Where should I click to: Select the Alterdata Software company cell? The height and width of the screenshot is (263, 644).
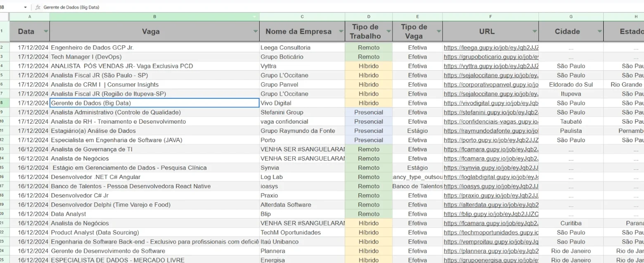coord(302,205)
